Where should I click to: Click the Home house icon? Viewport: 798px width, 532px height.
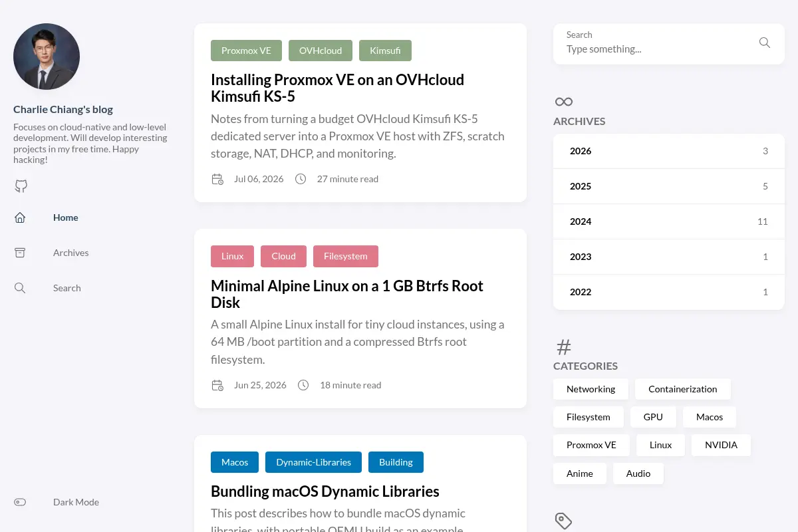coord(20,217)
